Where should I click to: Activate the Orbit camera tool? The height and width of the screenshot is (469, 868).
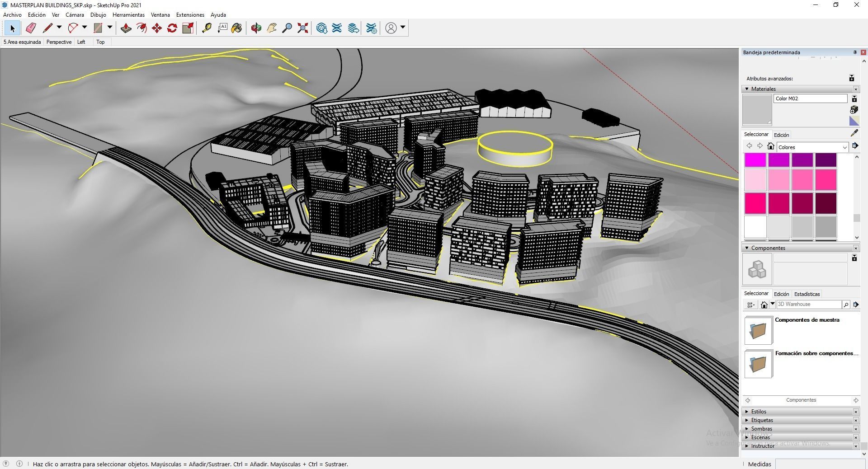coord(256,28)
